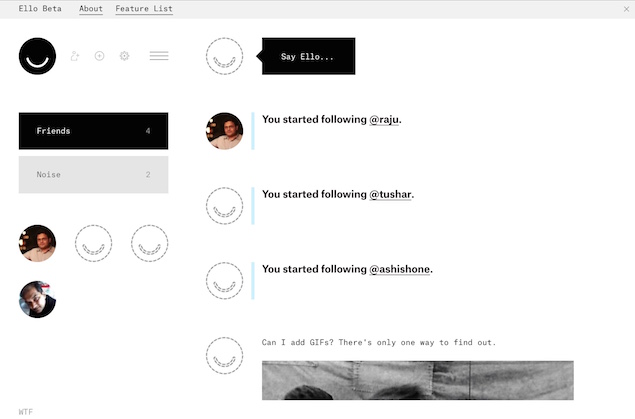Click the smiley avatar next to @tushar post

pos(224,205)
